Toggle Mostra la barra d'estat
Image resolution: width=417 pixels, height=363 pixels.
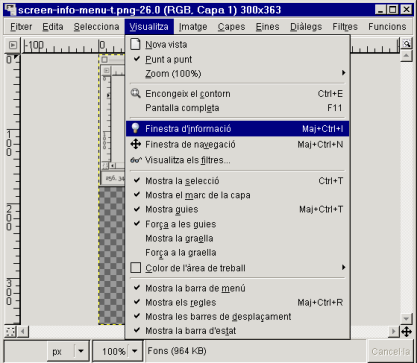237,331
